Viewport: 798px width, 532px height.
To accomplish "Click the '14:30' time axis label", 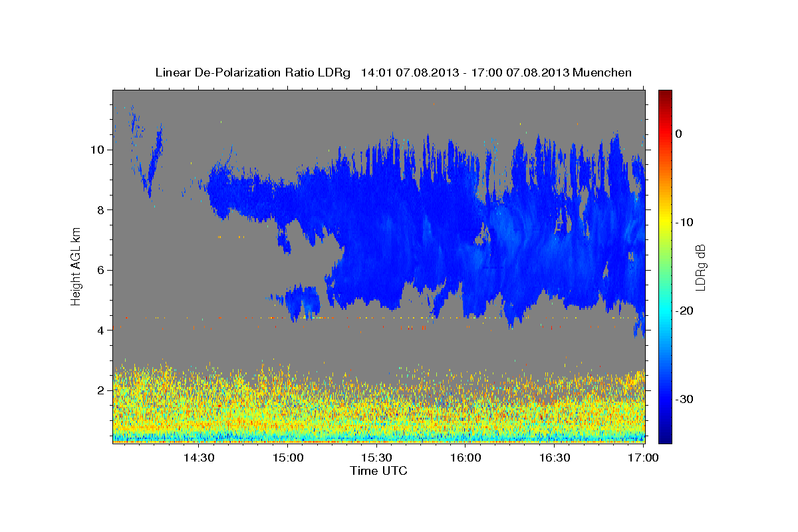I will pos(198,458).
